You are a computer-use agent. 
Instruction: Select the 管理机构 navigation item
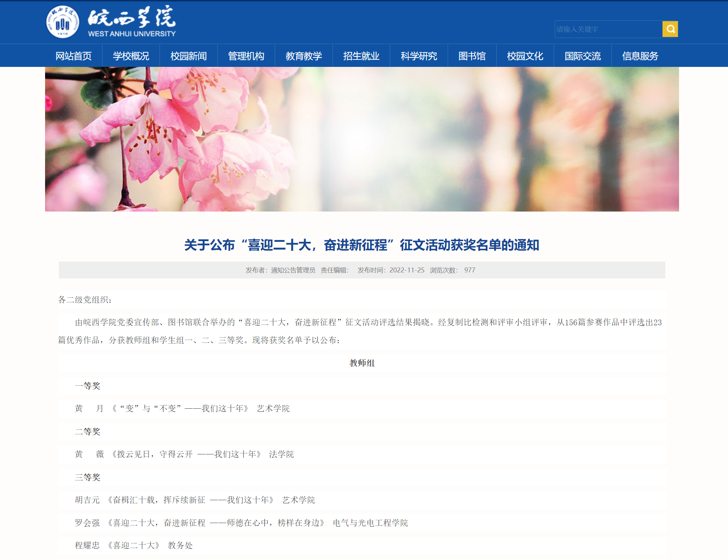click(x=246, y=56)
